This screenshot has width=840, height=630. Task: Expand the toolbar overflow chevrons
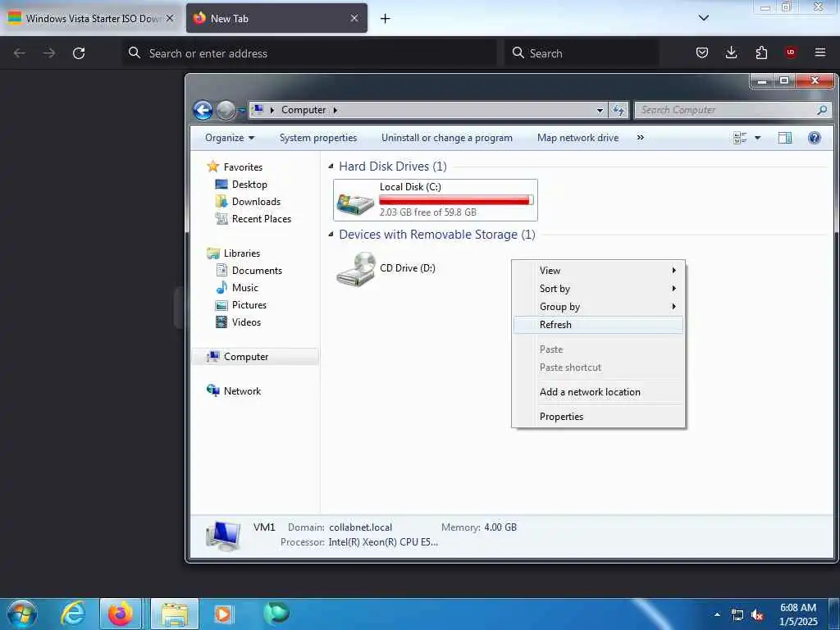point(640,138)
